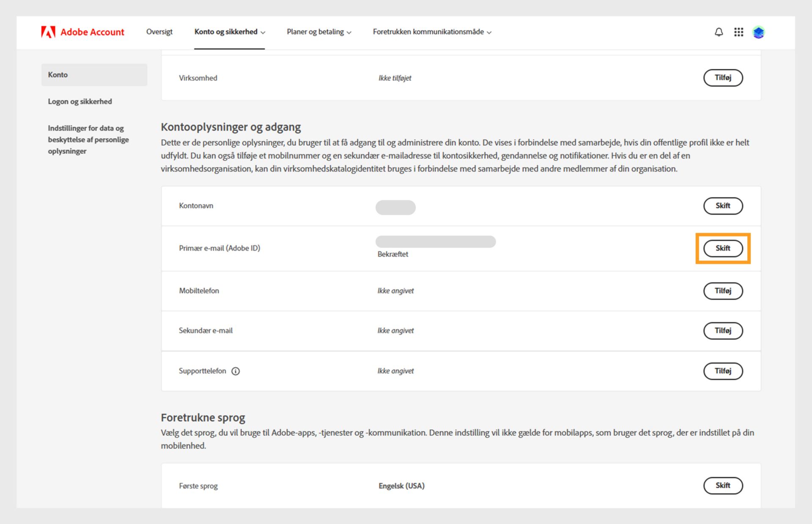Click Skift for Kontonavn
812x524 pixels.
(x=723, y=206)
